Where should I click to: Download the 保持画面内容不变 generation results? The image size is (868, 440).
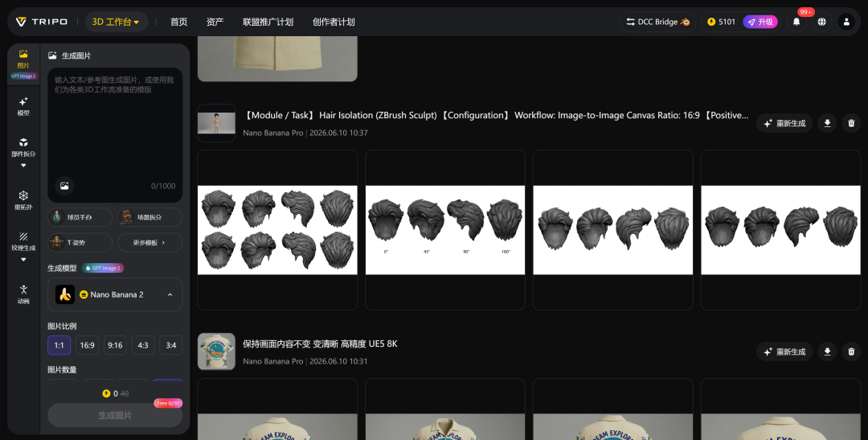(827, 352)
